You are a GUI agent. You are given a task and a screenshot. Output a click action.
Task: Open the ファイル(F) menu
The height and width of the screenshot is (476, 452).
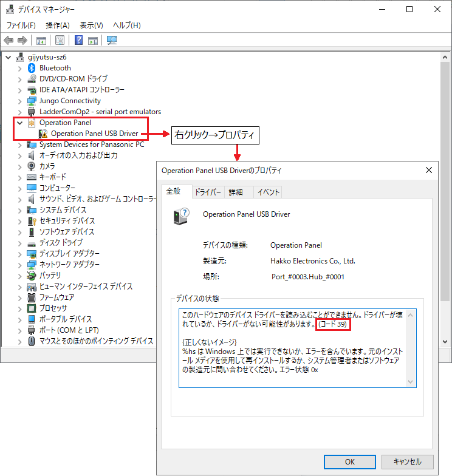21,25
